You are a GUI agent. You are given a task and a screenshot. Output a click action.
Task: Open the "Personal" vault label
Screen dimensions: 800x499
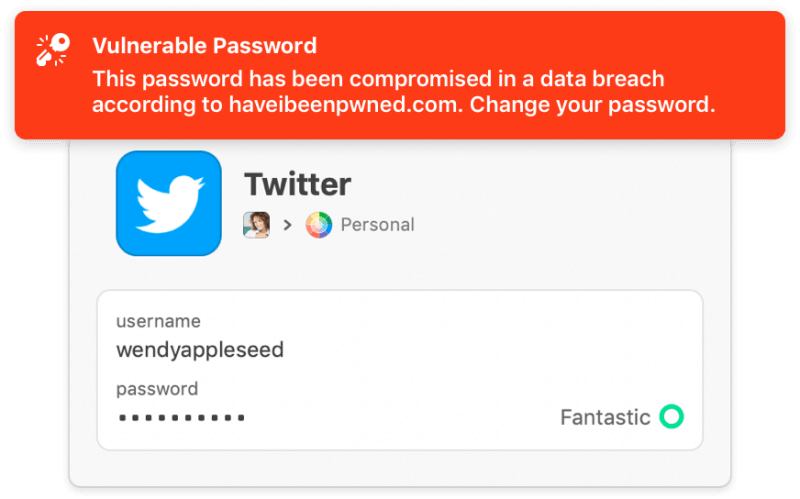tap(377, 225)
